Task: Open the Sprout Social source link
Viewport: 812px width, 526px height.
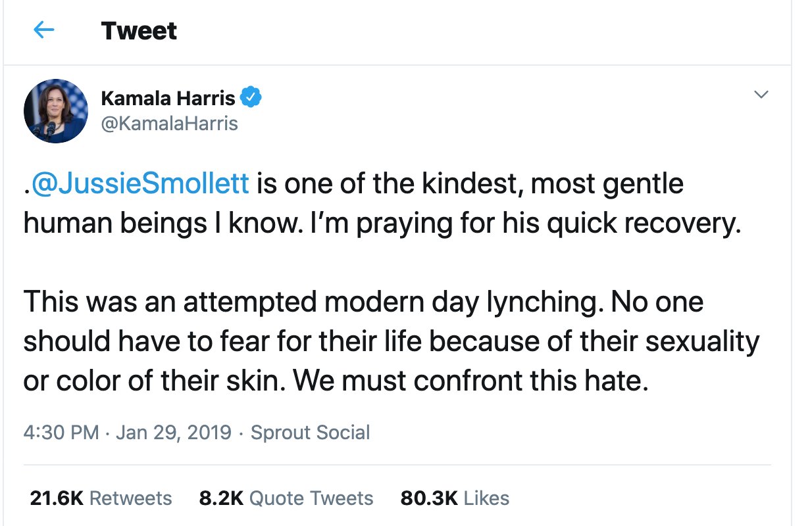Action: pos(310,433)
